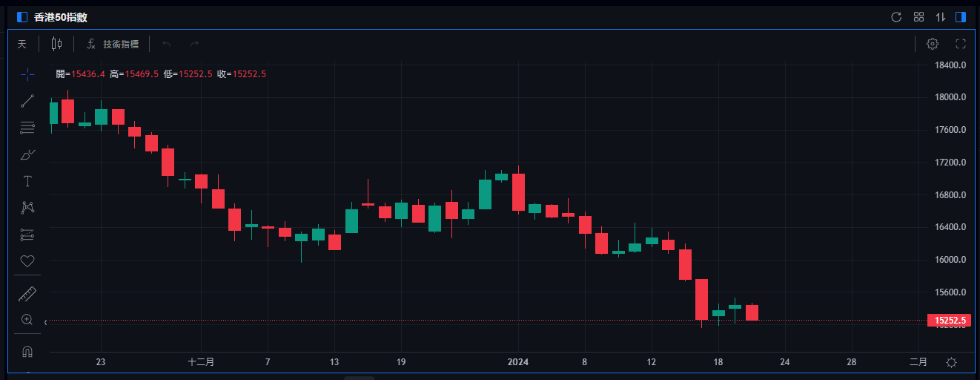
Task: Select the trend line drawing tool
Action: [x=27, y=101]
